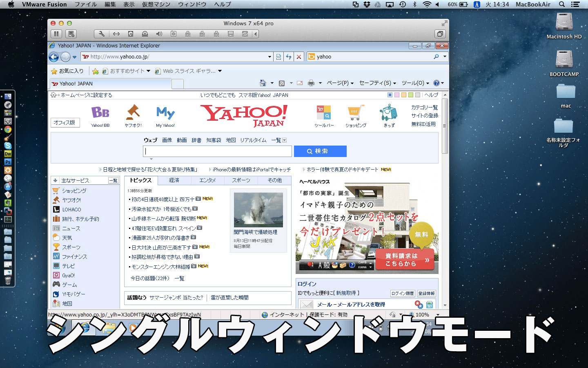Click the magnifier icon in the IE search box
588x368 pixels.
coord(436,57)
